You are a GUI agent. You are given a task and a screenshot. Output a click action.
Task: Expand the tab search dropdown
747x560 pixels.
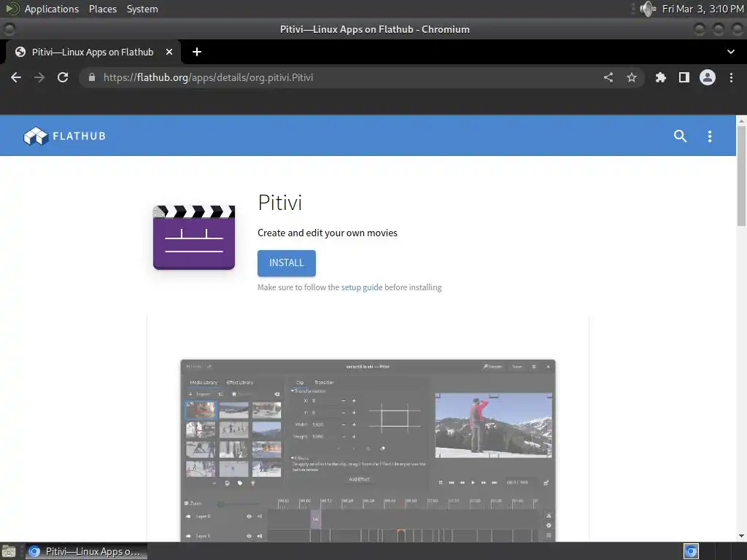[x=731, y=52]
